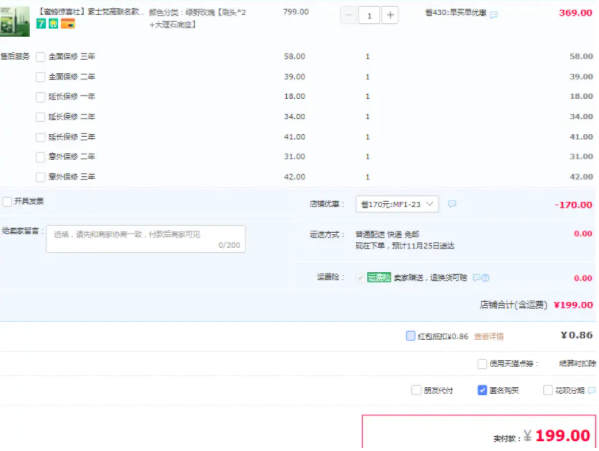
Task: Click the question mark icon in 运费险 row
Action: pos(486,278)
